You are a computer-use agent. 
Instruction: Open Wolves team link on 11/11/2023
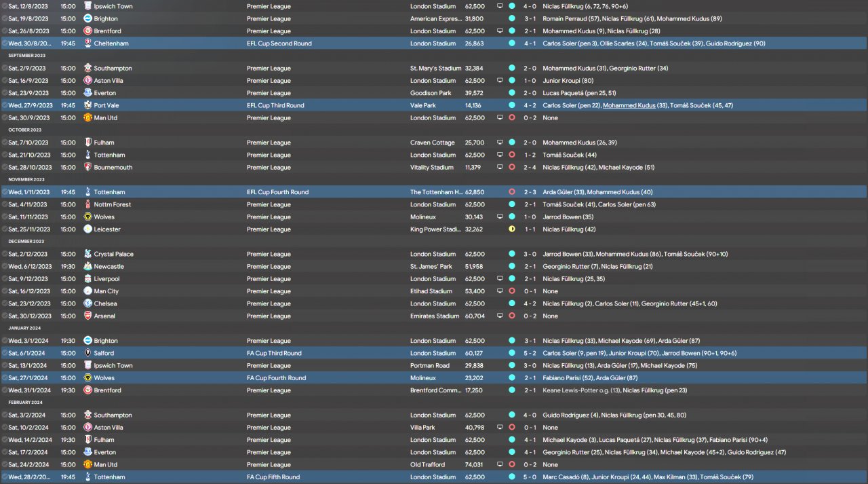[104, 217]
